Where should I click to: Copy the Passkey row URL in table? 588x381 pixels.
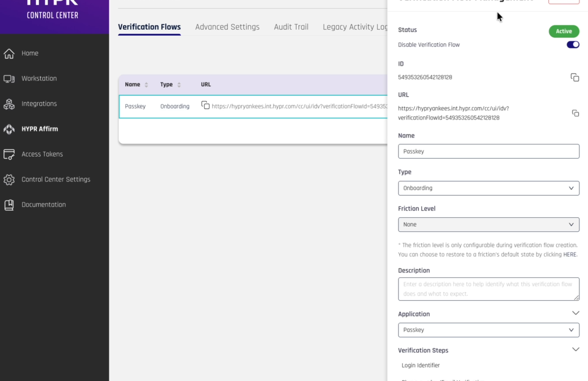pyautogui.click(x=205, y=105)
